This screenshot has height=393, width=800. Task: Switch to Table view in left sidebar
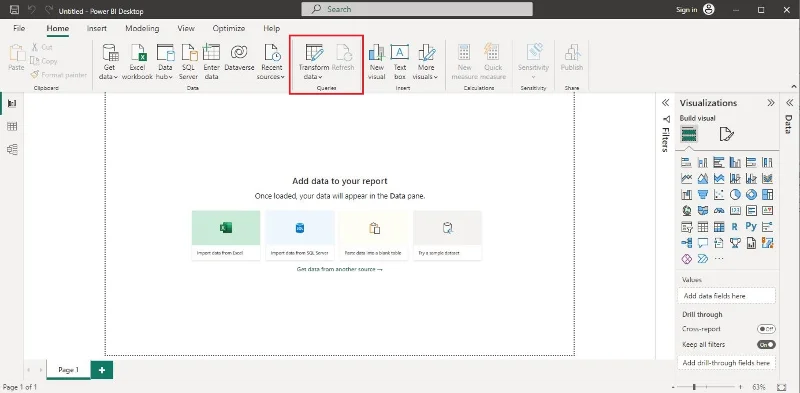tap(12, 127)
